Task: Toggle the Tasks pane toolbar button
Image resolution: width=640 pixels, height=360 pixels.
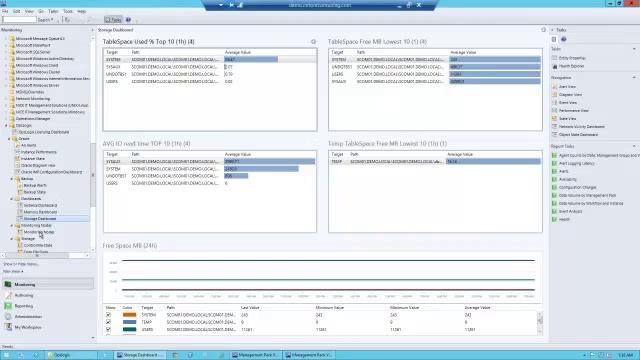Action: click(113, 20)
